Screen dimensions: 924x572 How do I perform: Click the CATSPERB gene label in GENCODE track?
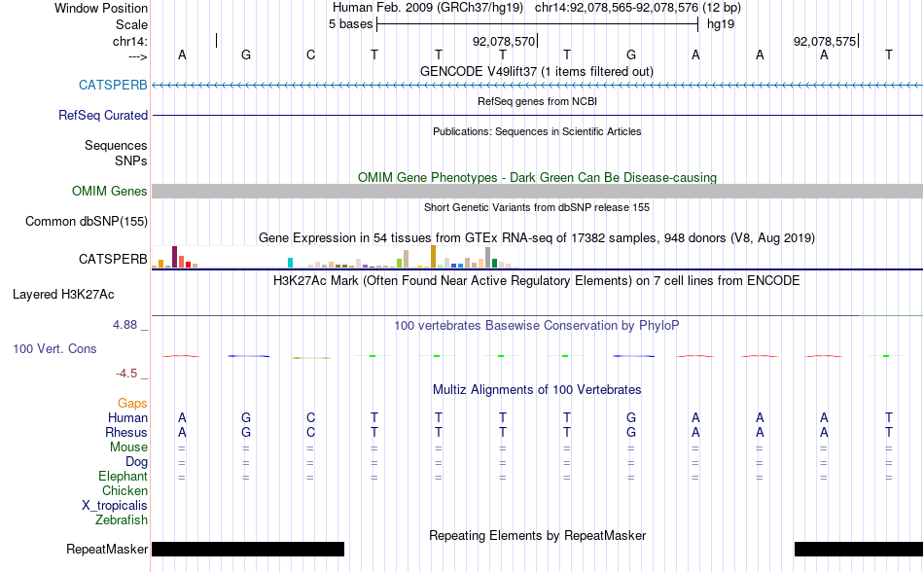pyautogui.click(x=113, y=85)
